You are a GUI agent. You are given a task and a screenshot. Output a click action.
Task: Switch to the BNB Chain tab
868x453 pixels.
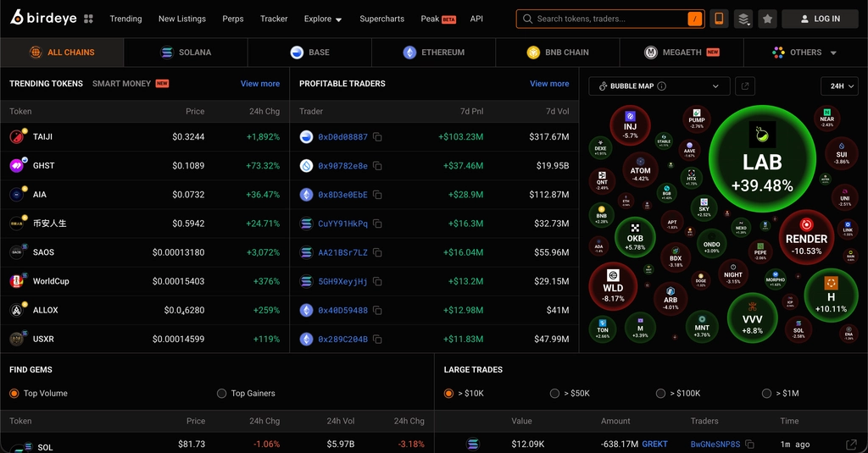click(558, 52)
